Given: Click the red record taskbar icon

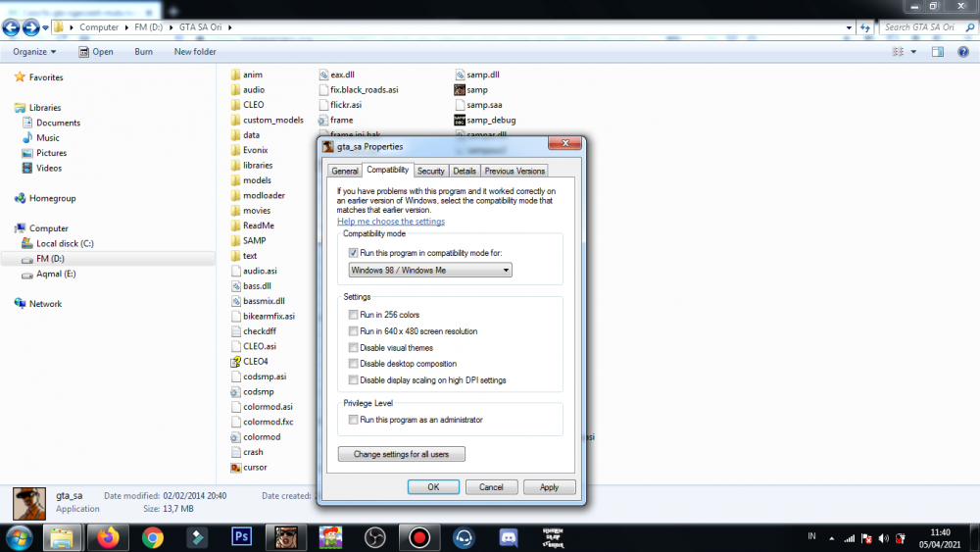Looking at the screenshot, I should [419, 537].
